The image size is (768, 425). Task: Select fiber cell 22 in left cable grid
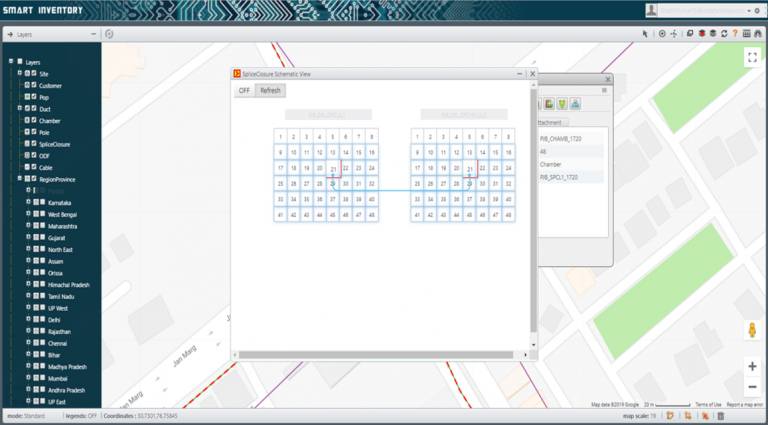coord(346,168)
